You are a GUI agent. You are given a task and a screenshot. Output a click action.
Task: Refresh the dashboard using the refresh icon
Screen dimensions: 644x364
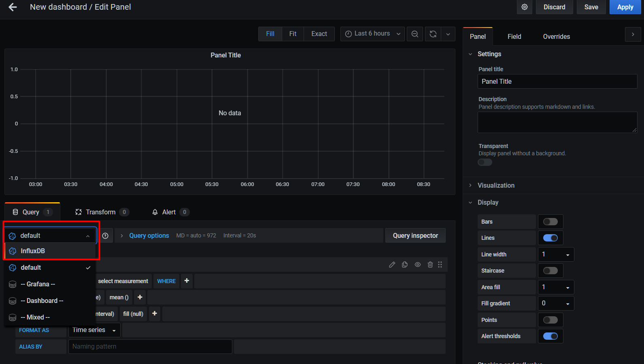point(433,34)
